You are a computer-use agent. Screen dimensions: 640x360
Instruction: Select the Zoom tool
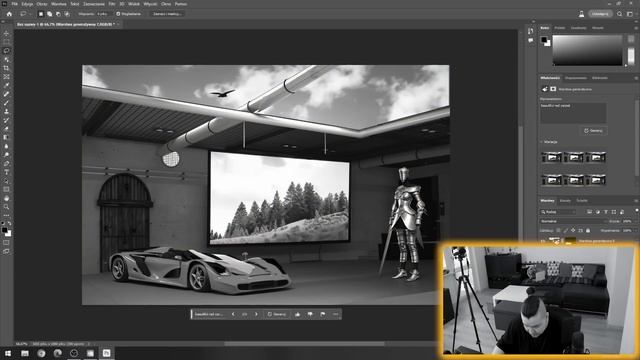click(6, 207)
